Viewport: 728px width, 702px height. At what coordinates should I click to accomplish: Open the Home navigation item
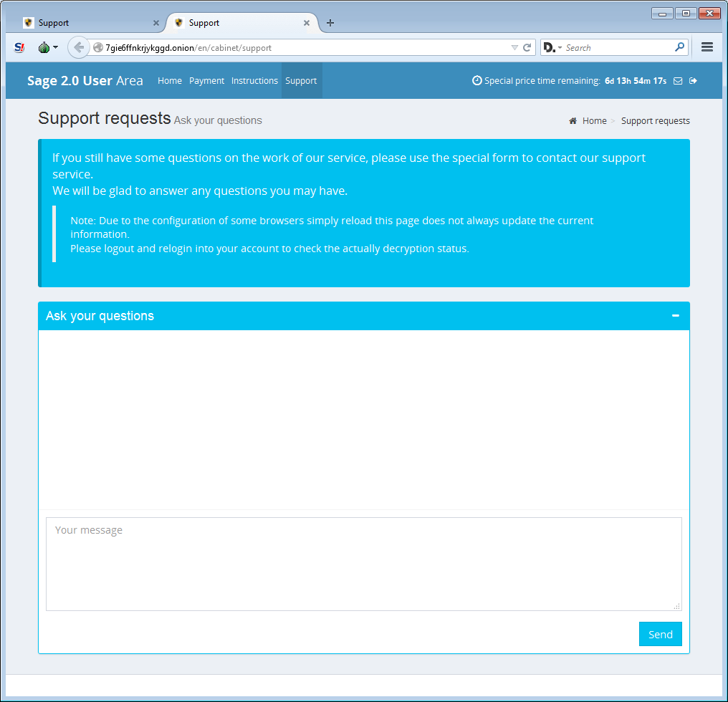170,81
